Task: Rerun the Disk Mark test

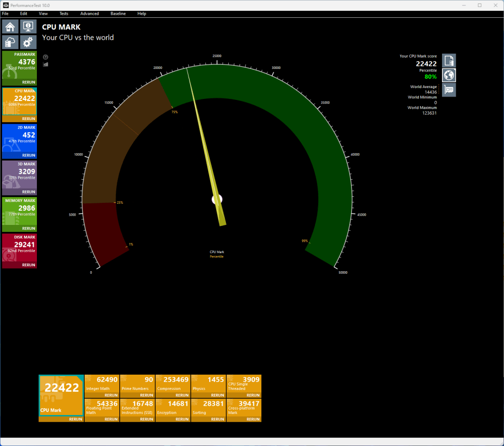Action: click(29, 265)
